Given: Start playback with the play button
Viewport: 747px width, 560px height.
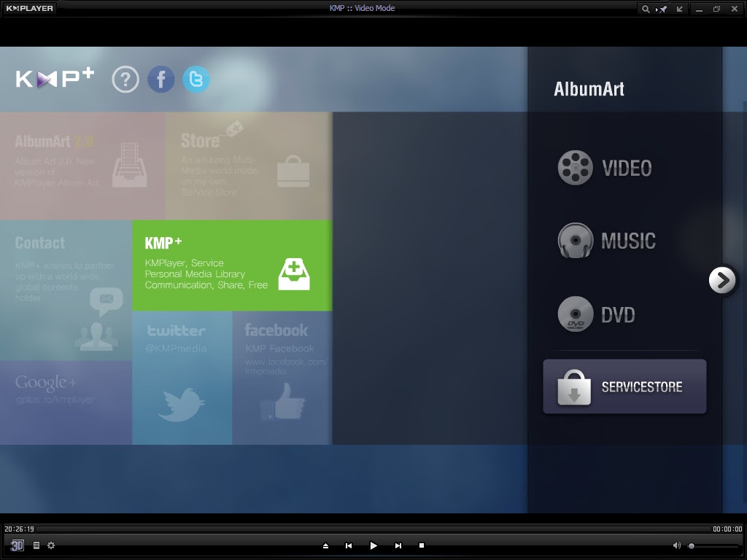Looking at the screenshot, I should (373, 545).
